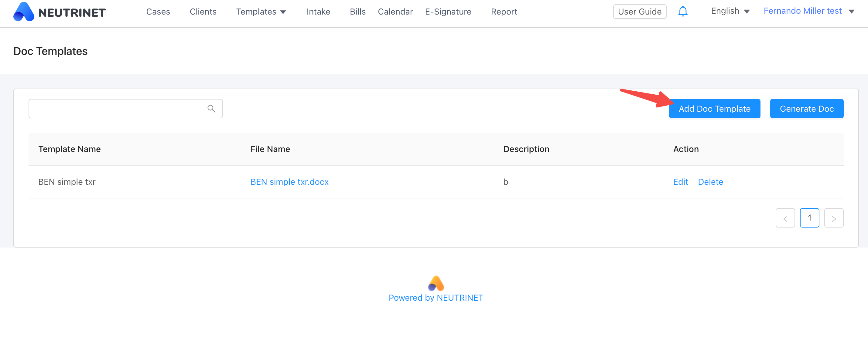Focus the template search field
868x341 pixels.
coord(118,108)
